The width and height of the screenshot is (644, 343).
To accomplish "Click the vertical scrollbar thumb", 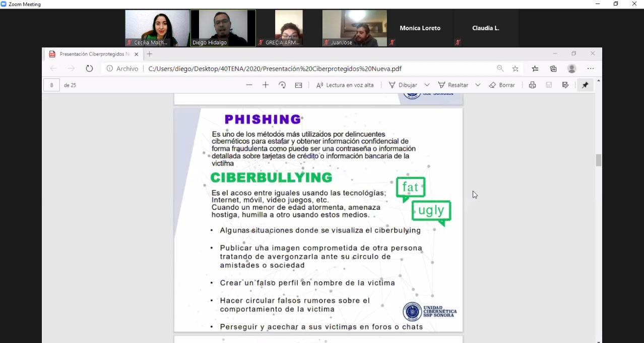I will coord(598,160).
